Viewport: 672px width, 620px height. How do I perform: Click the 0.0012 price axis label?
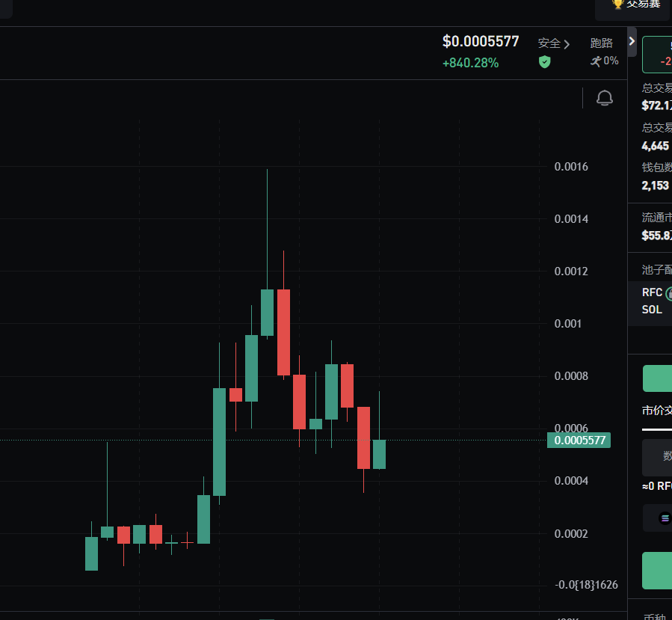571,271
